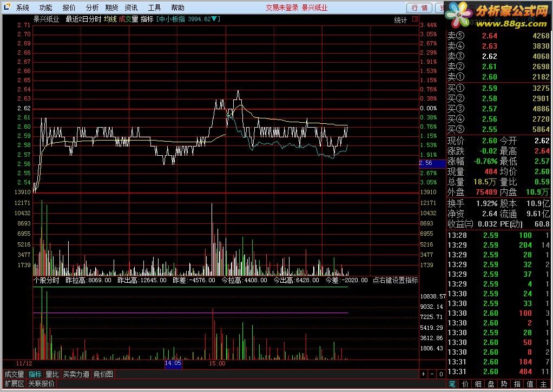The height and width of the screenshot is (392, 553).
Task: Open the 工具 menu
Action: pyautogui.click(x=154, y=8)
